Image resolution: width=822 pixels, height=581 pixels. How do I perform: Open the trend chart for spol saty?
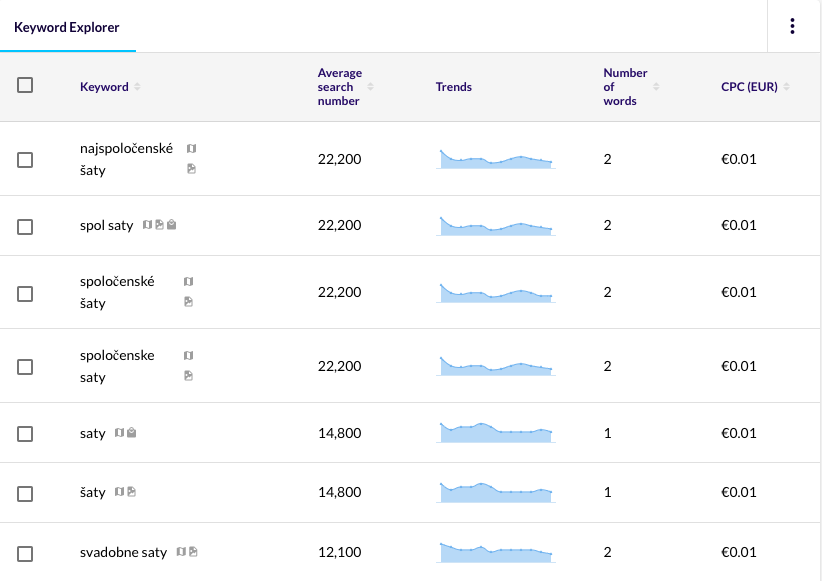(496, 225)
